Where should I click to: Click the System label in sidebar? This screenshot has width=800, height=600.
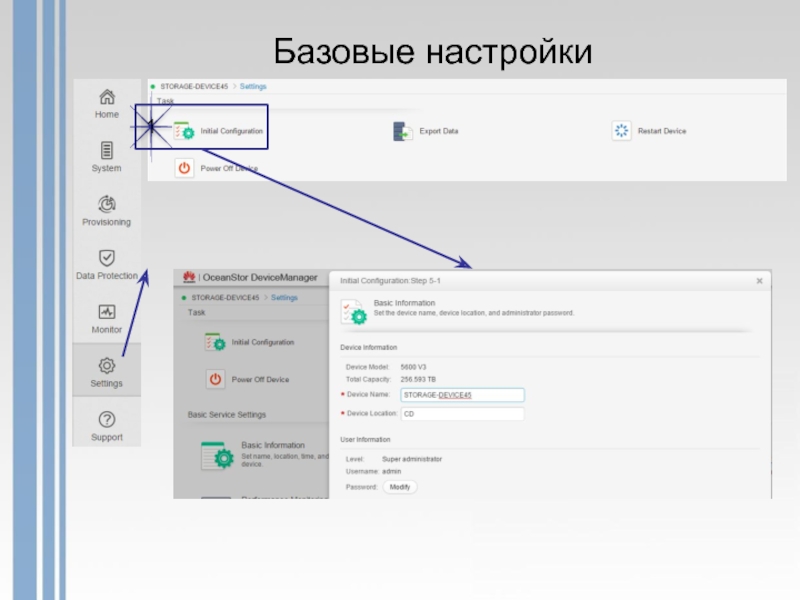pyautogui.click(x=107, y=168)
